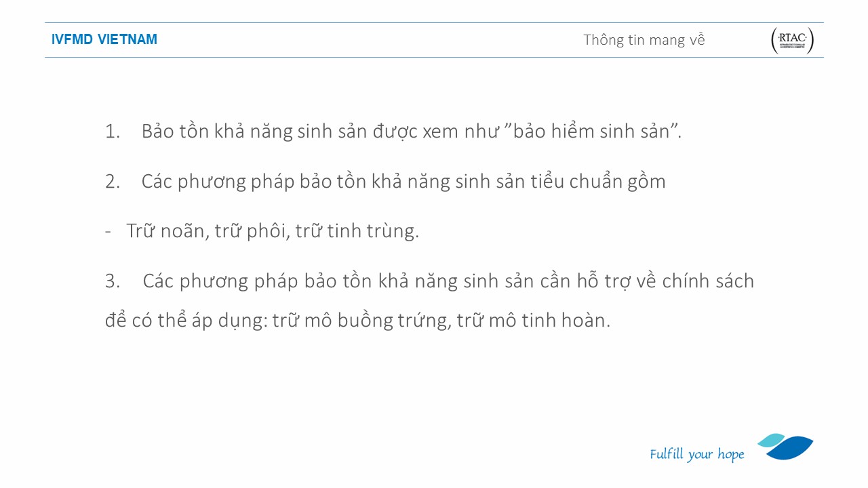The image size is (868, 488).
Task: Click the dash bullet before "Trữ noãn"
Action: point(108,231)
